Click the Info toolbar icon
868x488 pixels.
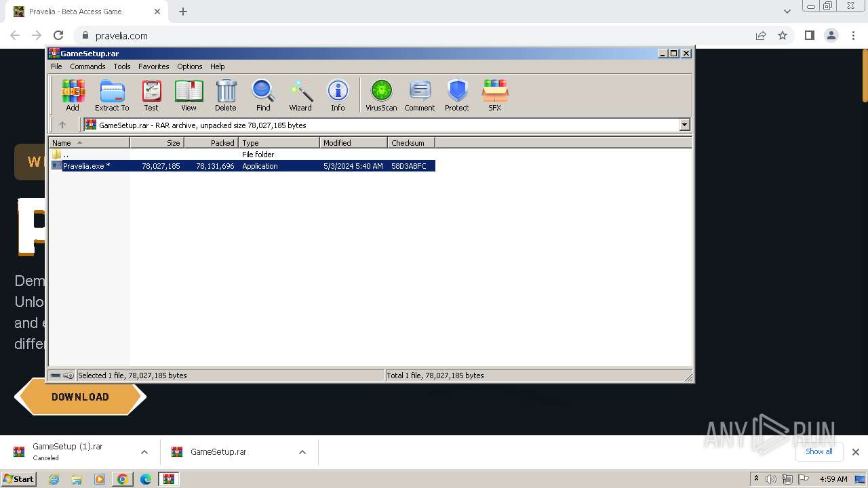(x=338, y=95)
